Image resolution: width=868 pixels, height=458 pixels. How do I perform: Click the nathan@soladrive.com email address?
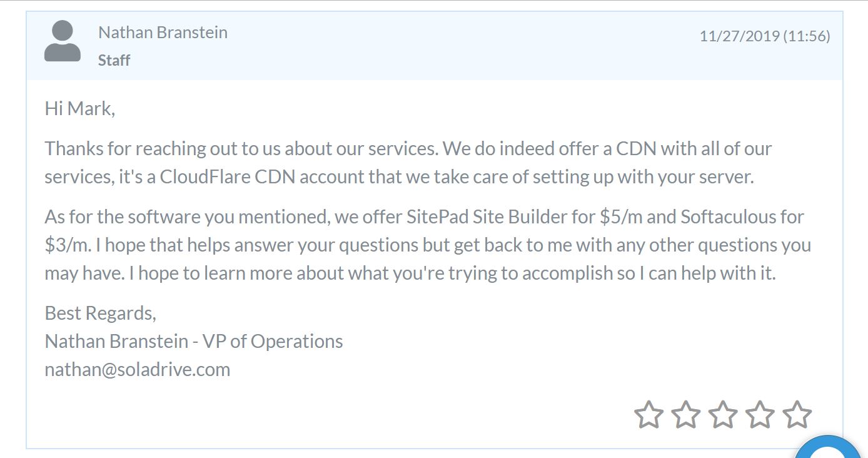138,369
